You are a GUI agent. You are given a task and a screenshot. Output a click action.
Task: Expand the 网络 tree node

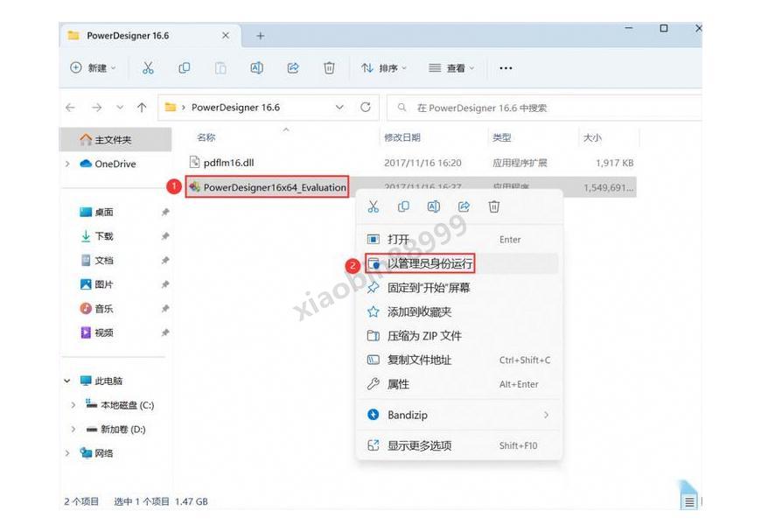[x=67, y=453]
